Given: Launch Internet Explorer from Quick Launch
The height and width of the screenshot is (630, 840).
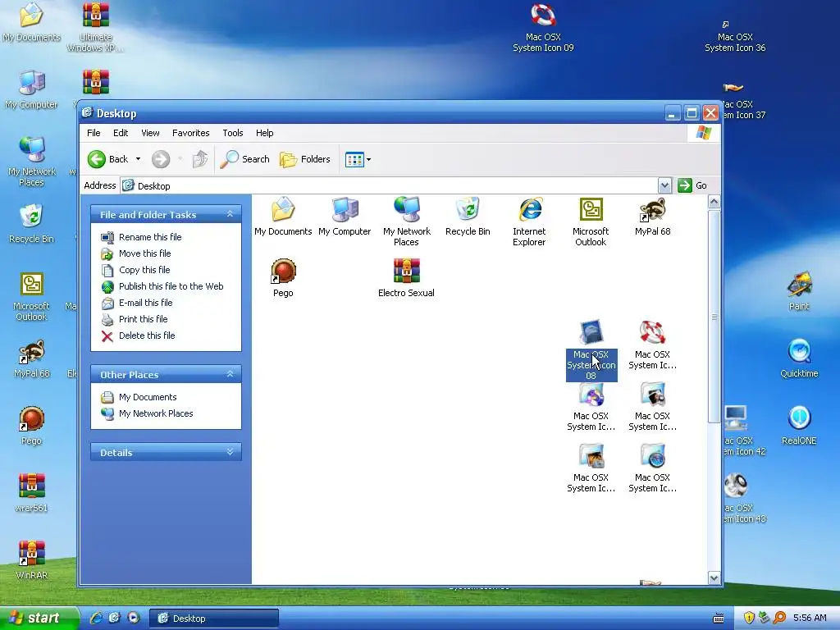Looking at the screenshot, I should (96, 619).
